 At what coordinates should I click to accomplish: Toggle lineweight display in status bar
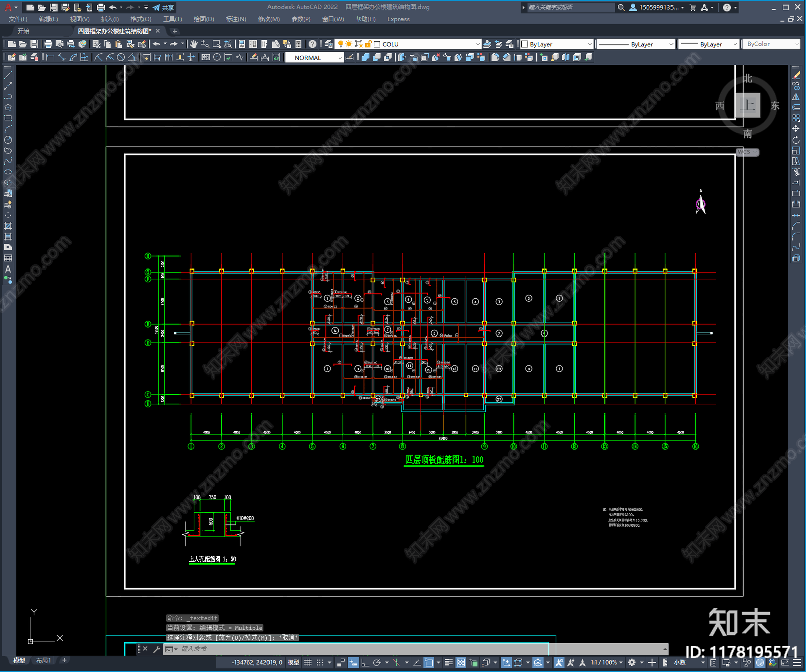click(448, 663)
